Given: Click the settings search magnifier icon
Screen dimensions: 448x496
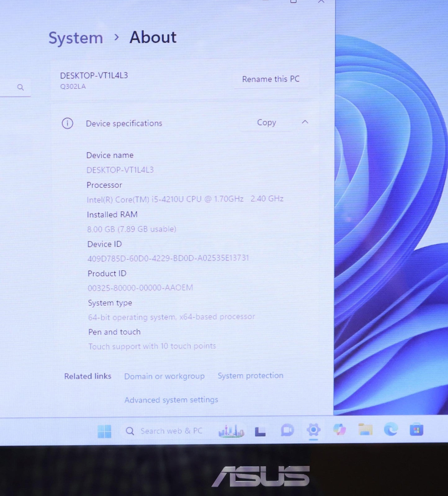Looking at the screenshot, I should (x=20, y=87).
